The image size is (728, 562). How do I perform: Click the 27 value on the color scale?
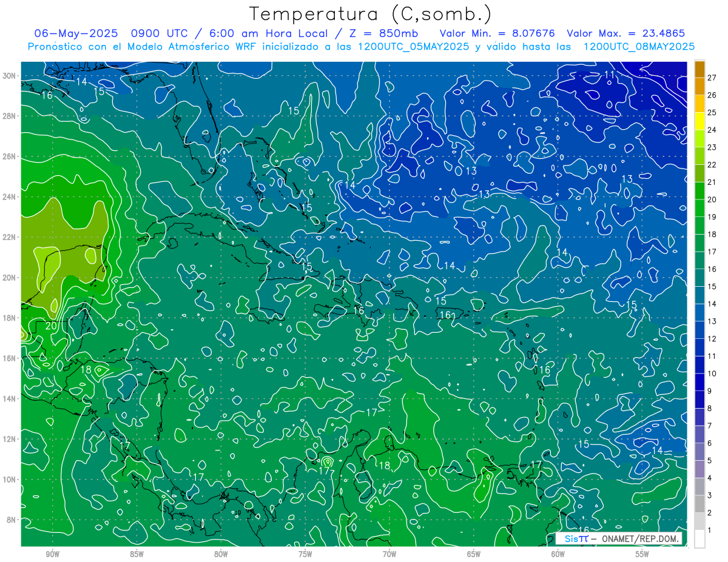coord(712,78)
